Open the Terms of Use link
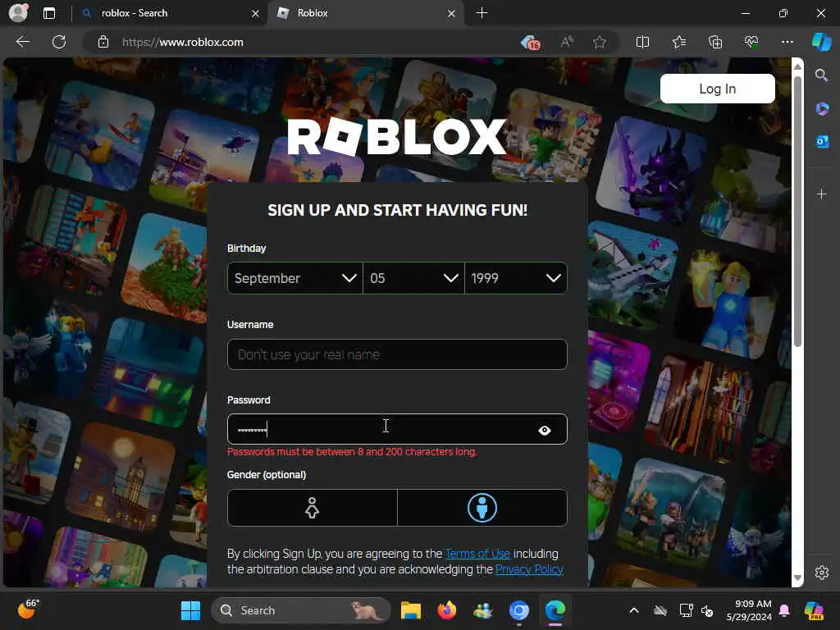 [478, 554]
